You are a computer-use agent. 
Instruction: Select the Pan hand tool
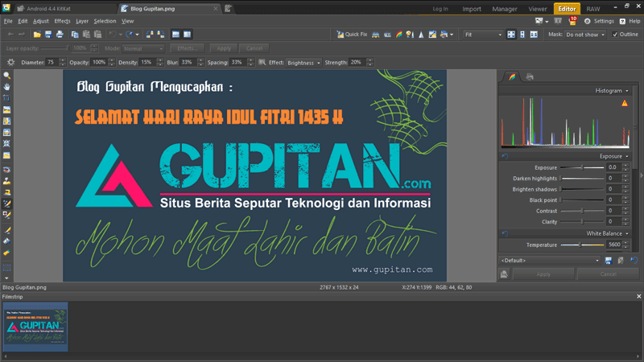click(7, 87)
